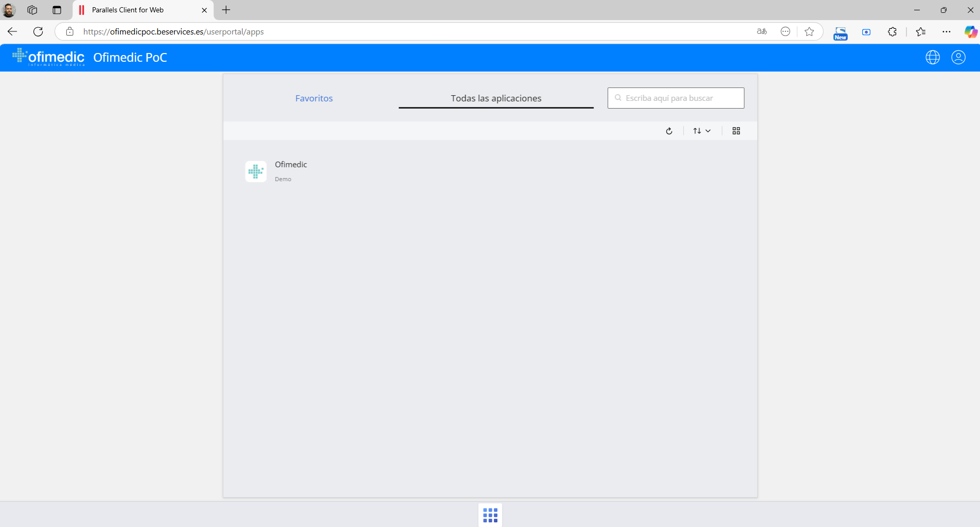Screen dimensions: 980x527
Task: Reload the page with browser refresh
Action: click(38, 31)
